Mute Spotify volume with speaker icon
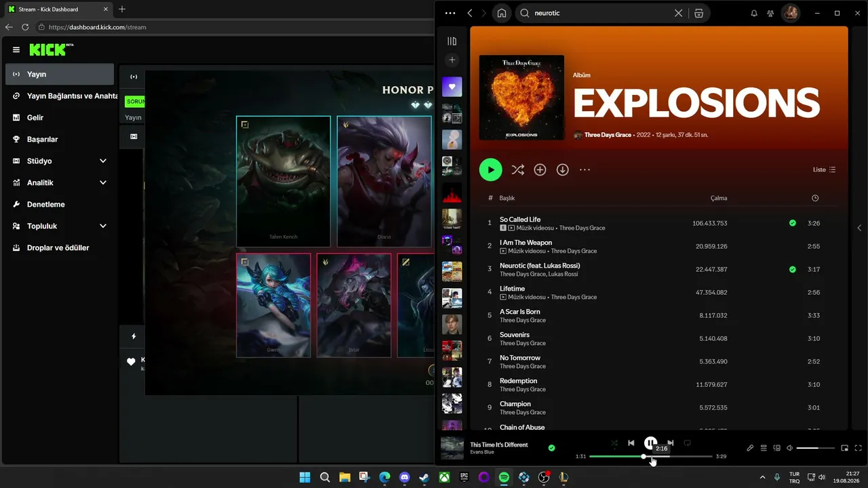 coord(790,448)
